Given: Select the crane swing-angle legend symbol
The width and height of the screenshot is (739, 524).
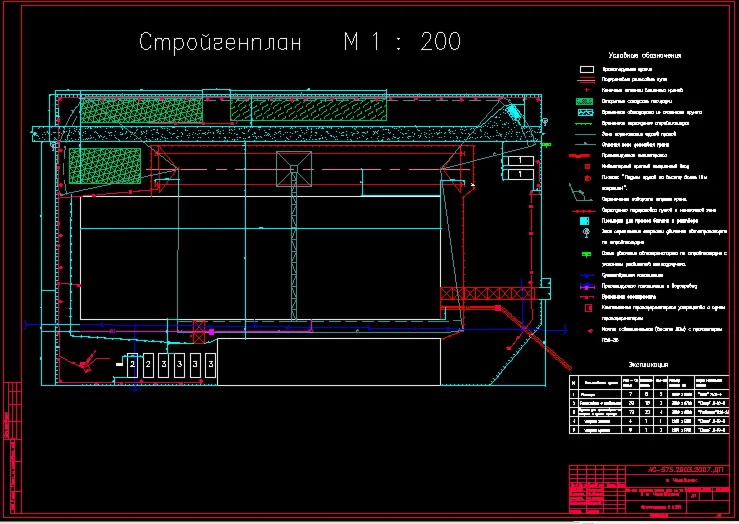Looking at the screenshot, I should click(579, 193).
